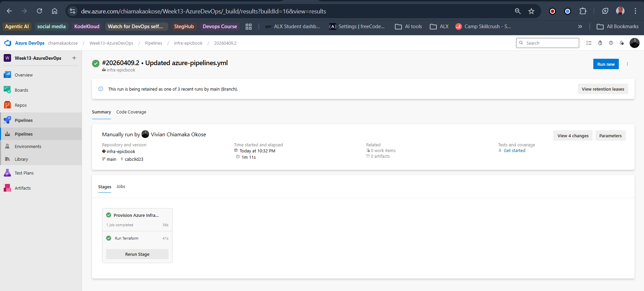Open Run Terraform job
The image size is (644, 291).
click(137, 238)
